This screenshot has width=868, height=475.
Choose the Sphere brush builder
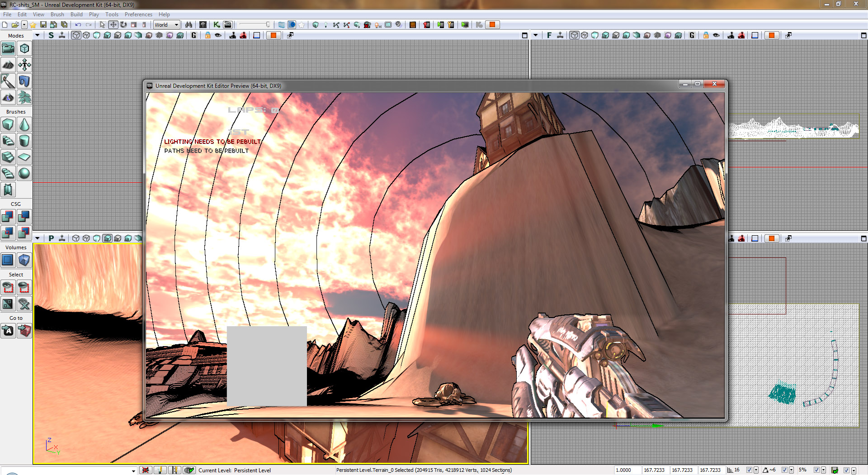click(24, 173)
